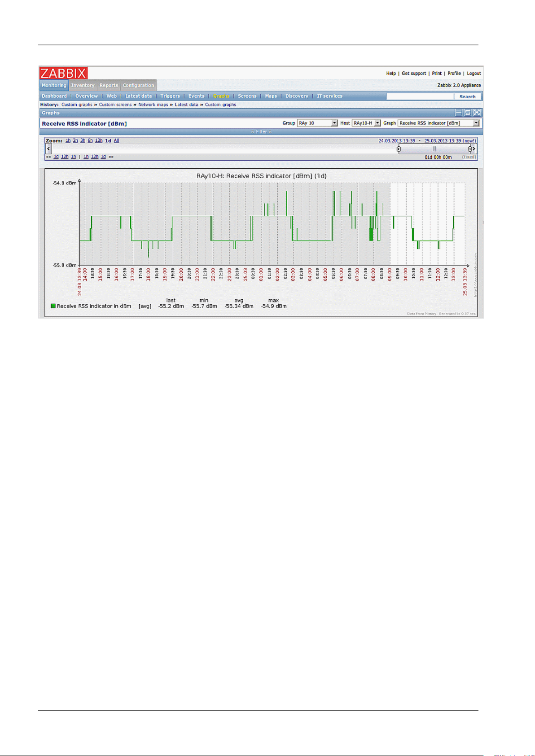Click green legend swatch for Receive RSS
Image resolution: width=535 pixels, height=756 pixels.
point(53,306)
